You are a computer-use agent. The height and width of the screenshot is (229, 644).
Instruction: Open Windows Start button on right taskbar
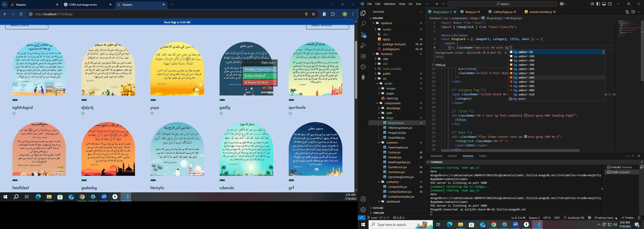click(363, 225)
